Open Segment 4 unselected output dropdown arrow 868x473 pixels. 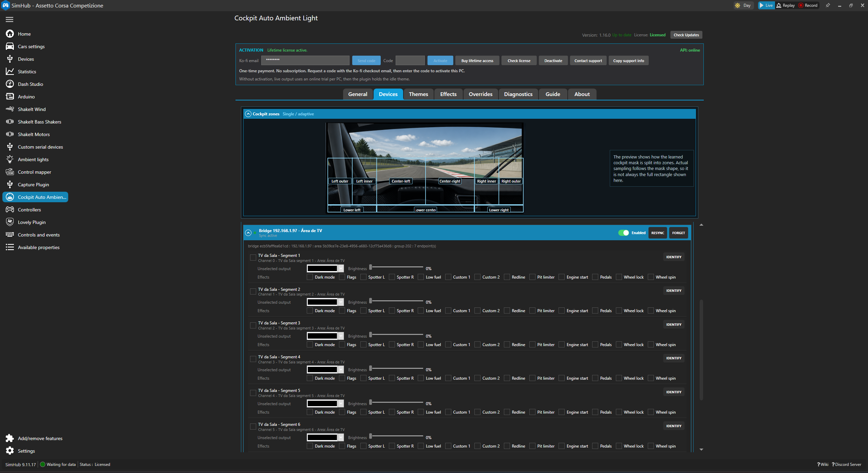tap(341, 370)
